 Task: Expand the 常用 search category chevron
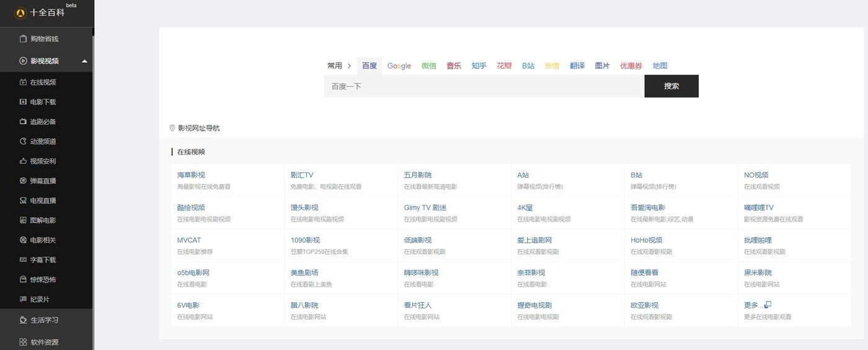click(349, 66)
